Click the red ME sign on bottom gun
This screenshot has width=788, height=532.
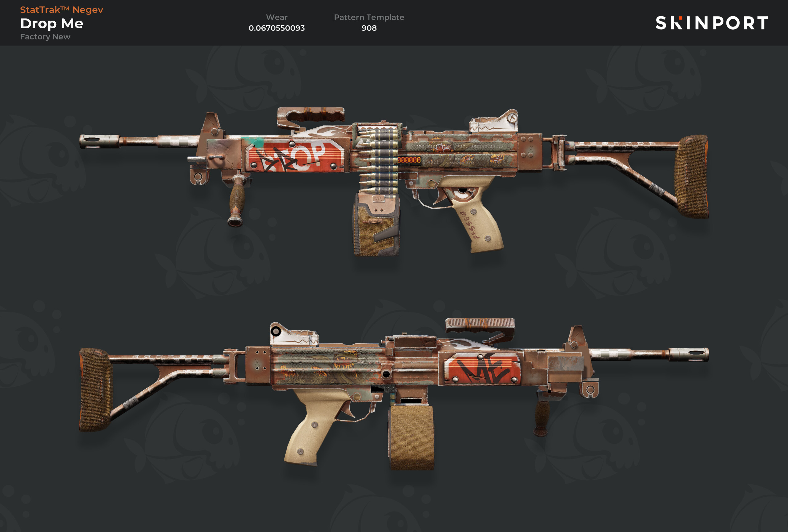(x=482, y=368)
